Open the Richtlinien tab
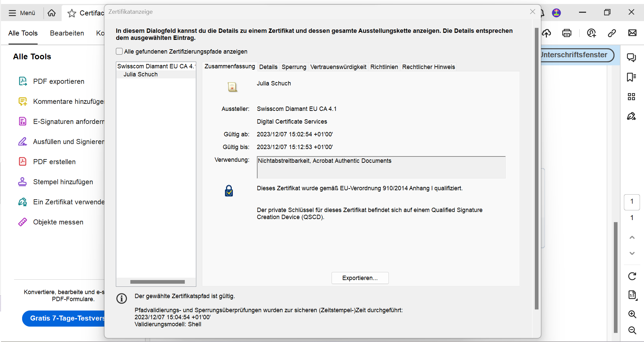The height and width of the screenshot is (342, 644). pos(384,67)
